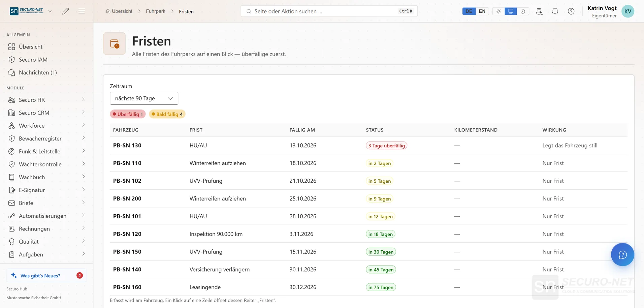This screenshot has width=644, height=308.
Task: Go to the Fuhrpark breadcrumb
Action: [x=156, y=11]
